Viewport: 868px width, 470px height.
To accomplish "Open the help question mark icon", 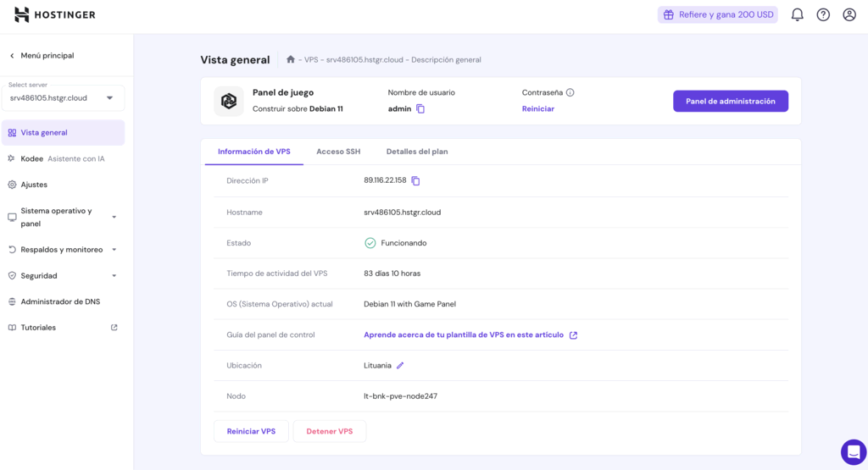I will [823, 14].
